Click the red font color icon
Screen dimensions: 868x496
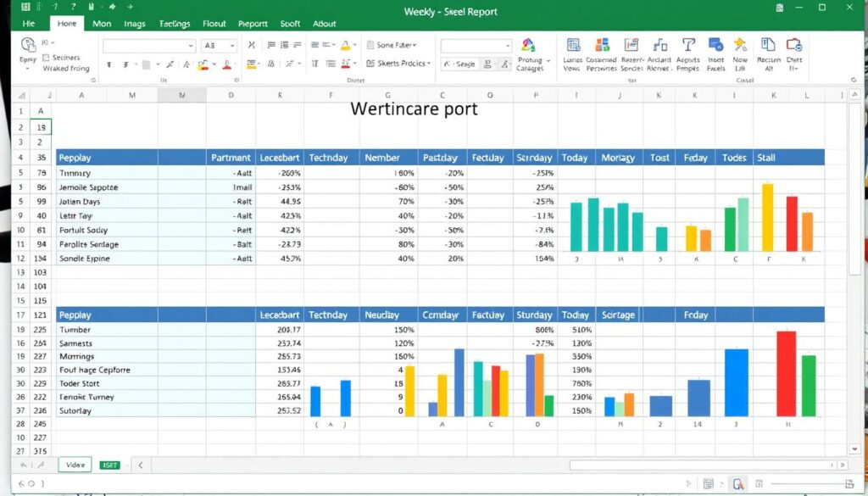(x=226, y=64)
